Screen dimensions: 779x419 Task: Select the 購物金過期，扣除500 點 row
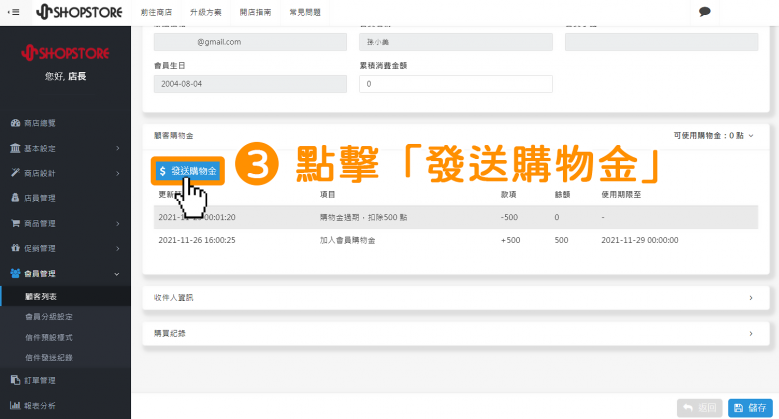coord(456,217)
